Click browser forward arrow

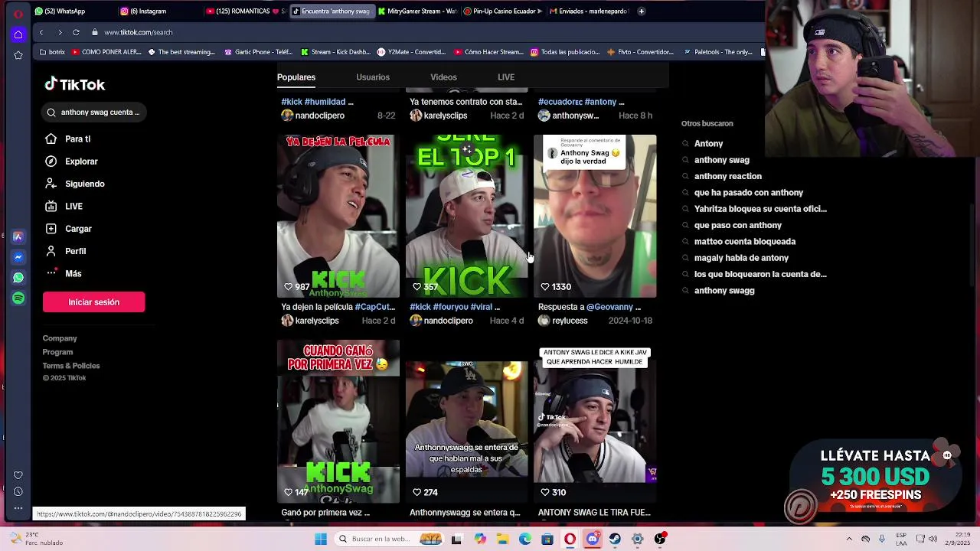click(x=60, y=32)
